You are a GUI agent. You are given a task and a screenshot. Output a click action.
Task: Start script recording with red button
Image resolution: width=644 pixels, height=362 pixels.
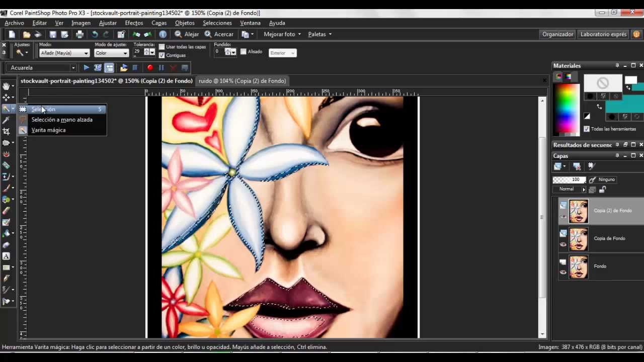[x=150, y=67]
